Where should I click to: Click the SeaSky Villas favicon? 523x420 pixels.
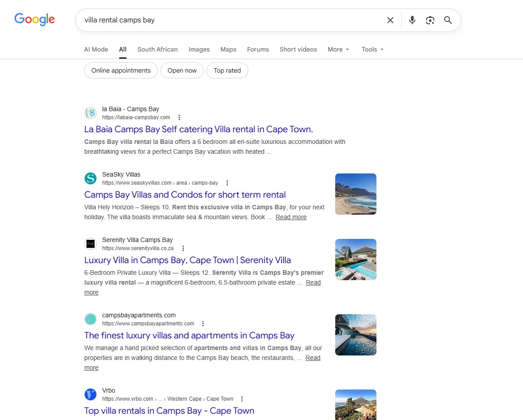[91, 178]
